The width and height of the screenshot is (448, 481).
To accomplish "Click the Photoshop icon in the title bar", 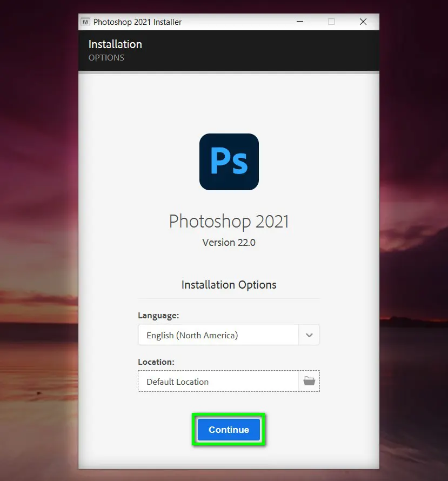I will pos(85,22).
